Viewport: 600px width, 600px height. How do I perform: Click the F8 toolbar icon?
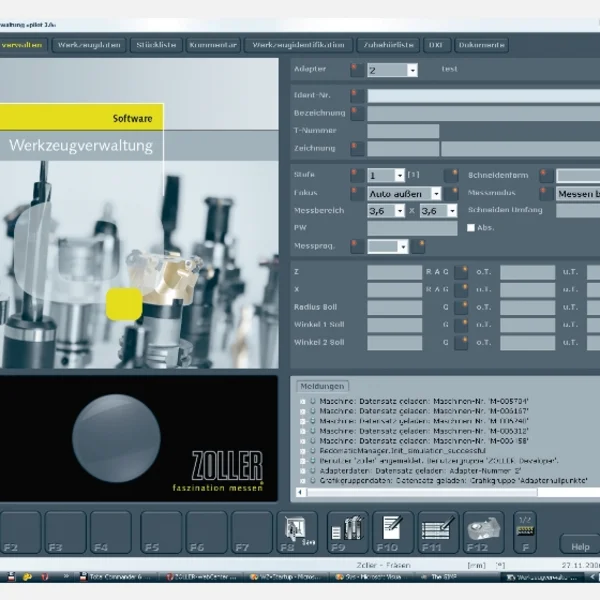[295, 532]
